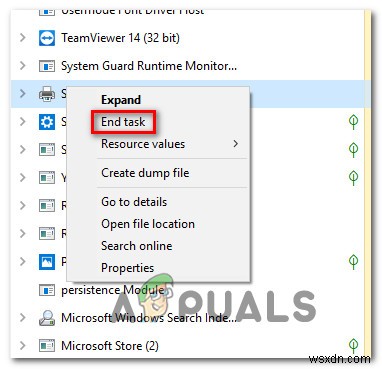The height and width of the screenshot is (369, 382).
Task: Expand the blue gear Settings process chevron
Action: (x=22, y=122)
